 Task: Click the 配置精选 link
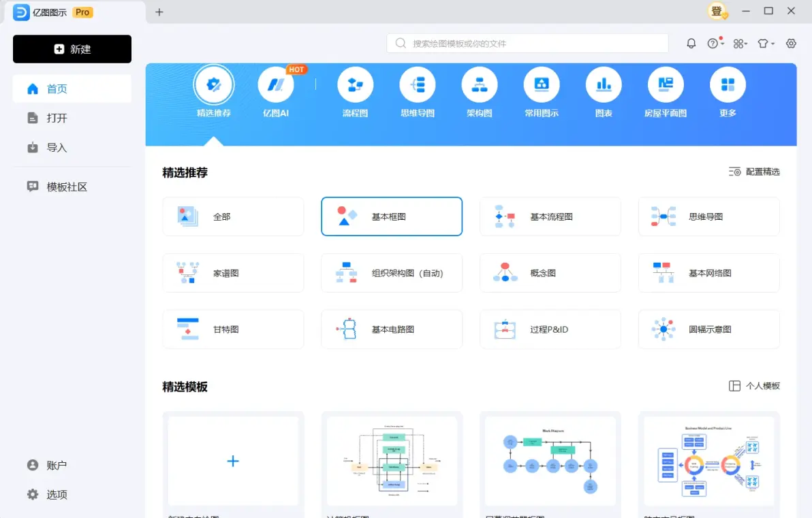(754, 172)
